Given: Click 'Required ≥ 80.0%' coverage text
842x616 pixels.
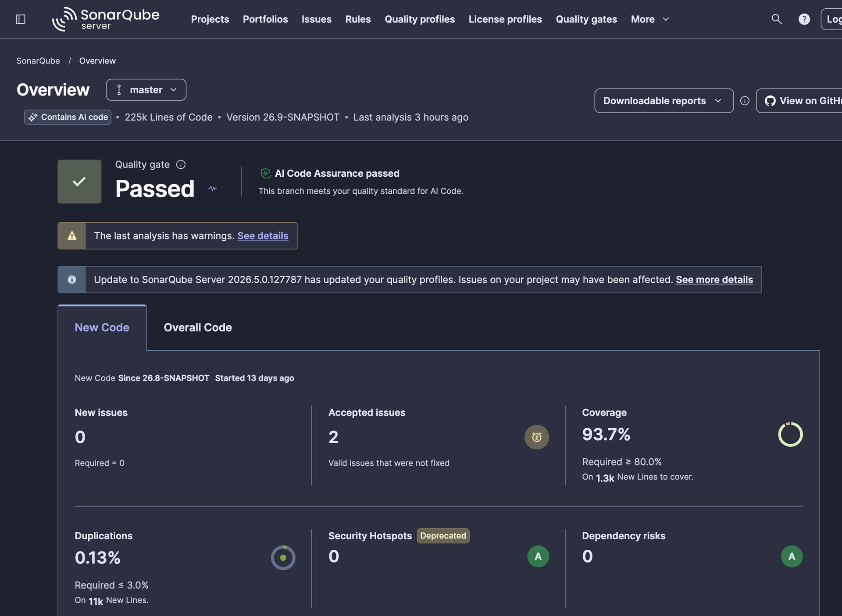Looking at the screenshot, I should (x=622, y=462).
